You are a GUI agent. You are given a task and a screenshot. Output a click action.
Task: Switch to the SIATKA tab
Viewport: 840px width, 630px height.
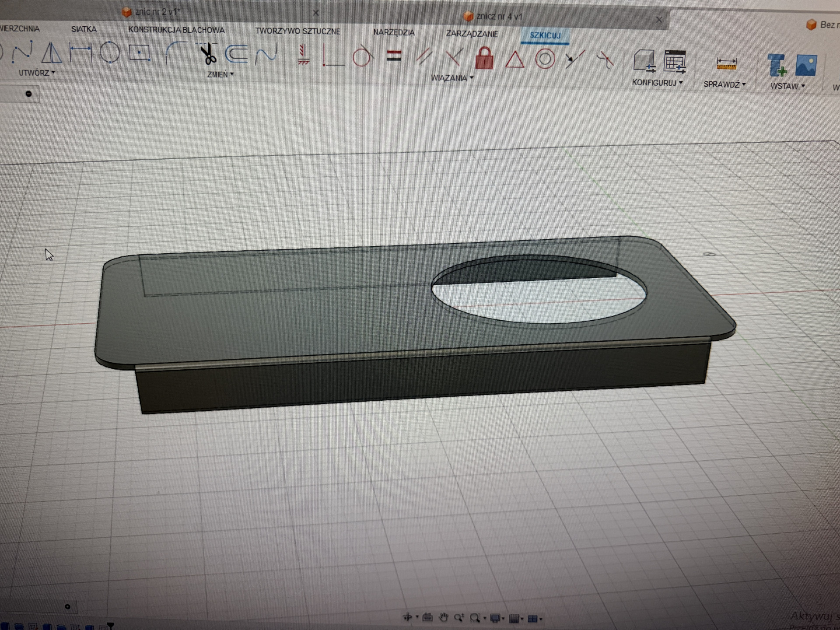[x=84, y=29]
